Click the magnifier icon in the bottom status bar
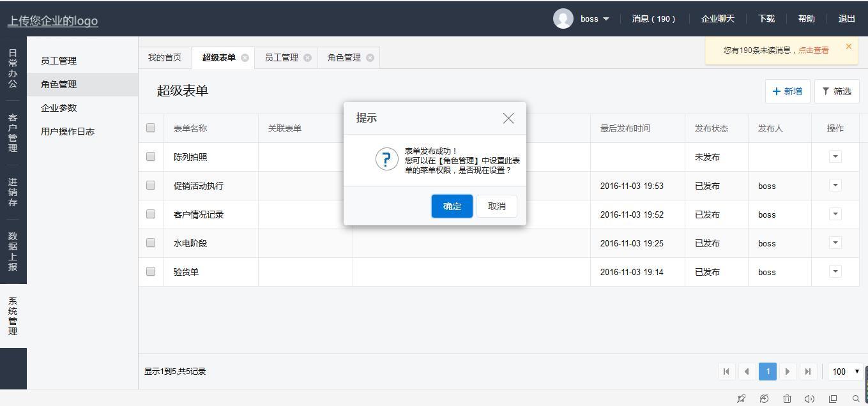 pos(856,398)
